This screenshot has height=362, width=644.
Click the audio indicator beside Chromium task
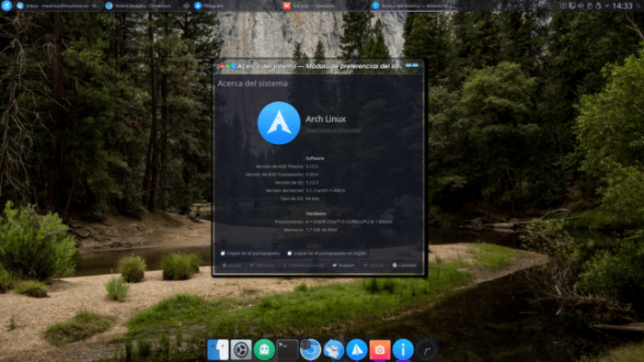click(x=186, y=6)
